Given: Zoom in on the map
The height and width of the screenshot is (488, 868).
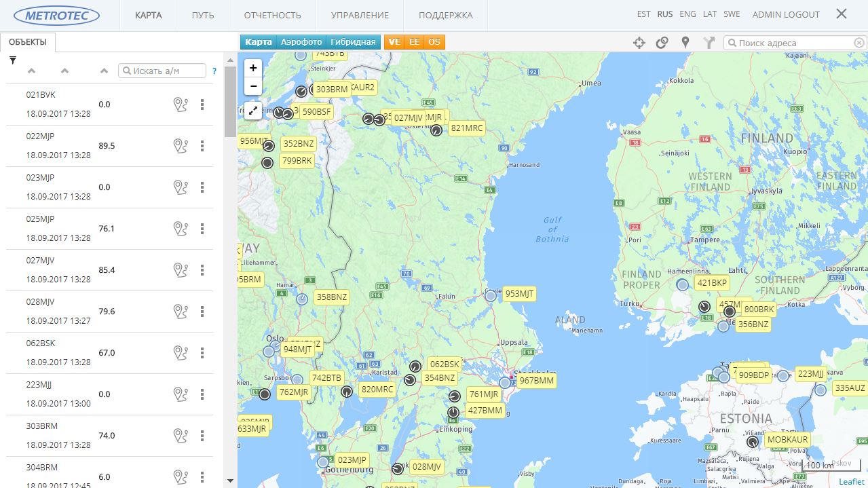Looking at the screenshot, I should tap(253, 68).
